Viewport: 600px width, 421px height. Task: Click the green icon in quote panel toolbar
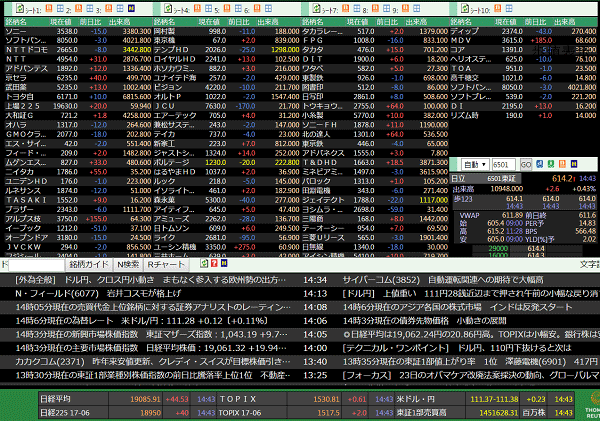click(x=551, y=164)
